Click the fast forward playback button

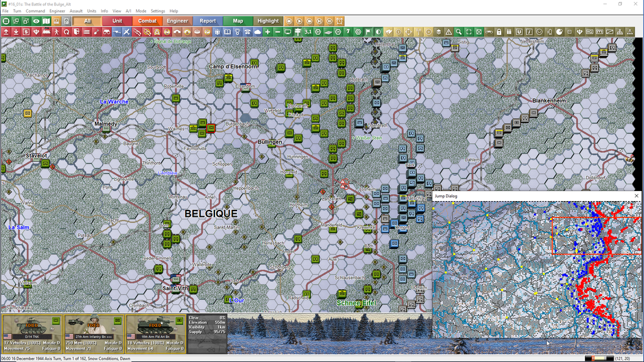click(x=309, y=21)
